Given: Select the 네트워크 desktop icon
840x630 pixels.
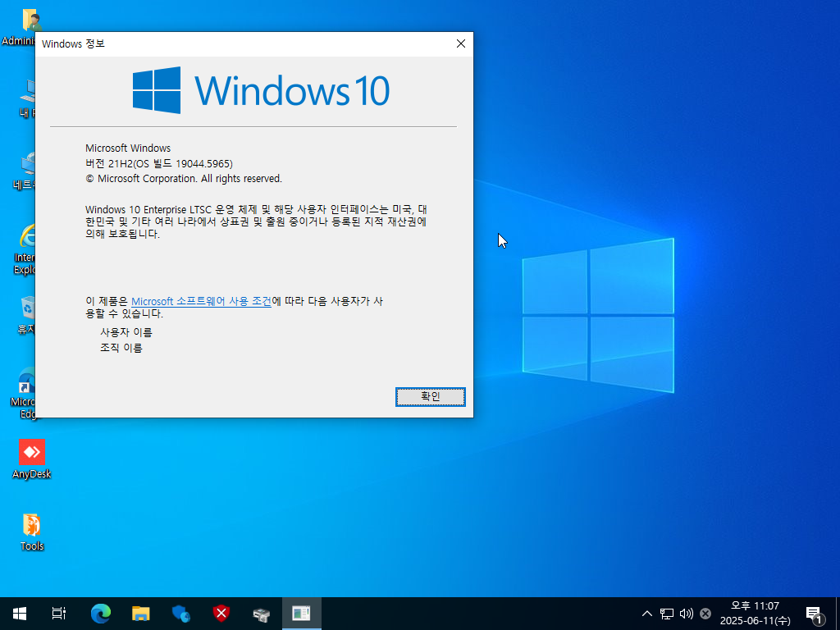Looking at the screenshot, I should pos(24,171).
